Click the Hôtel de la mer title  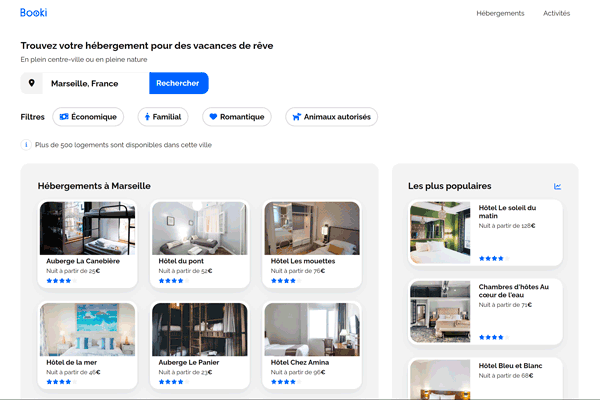tap(72, 362)
